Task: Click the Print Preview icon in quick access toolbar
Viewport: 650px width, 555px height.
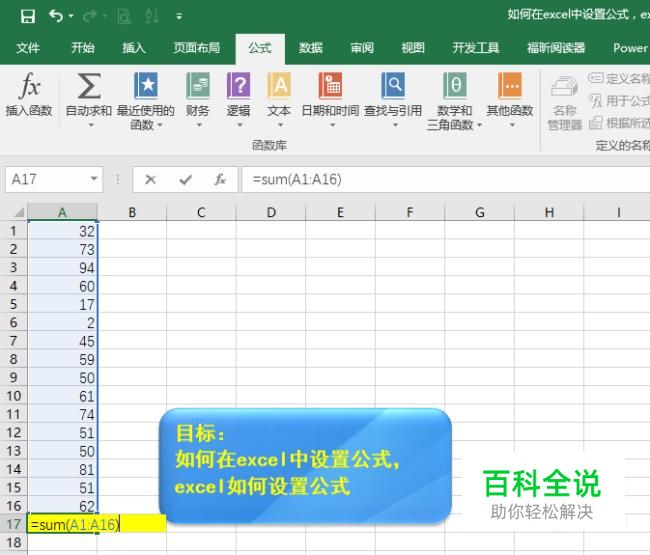Action: [x=124, y=17]
